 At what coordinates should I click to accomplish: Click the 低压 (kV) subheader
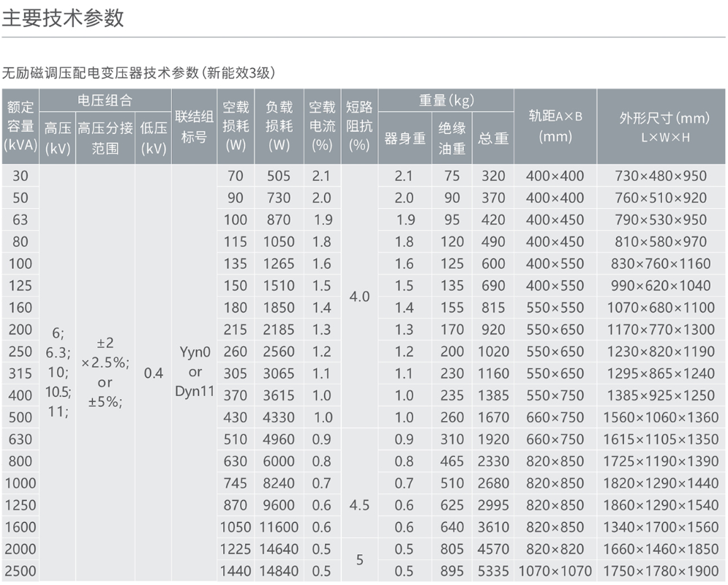pos(153,138)
